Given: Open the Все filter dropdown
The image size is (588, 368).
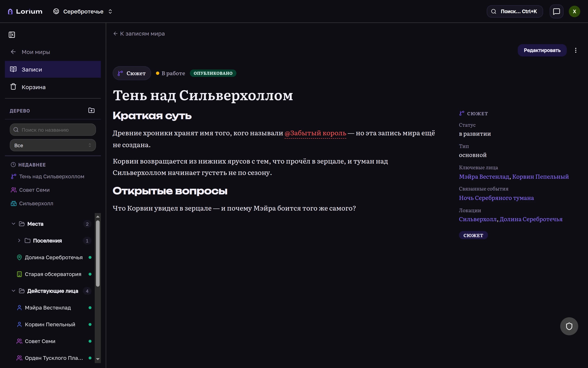Looking at the screenshot, I should pos(53,145).
